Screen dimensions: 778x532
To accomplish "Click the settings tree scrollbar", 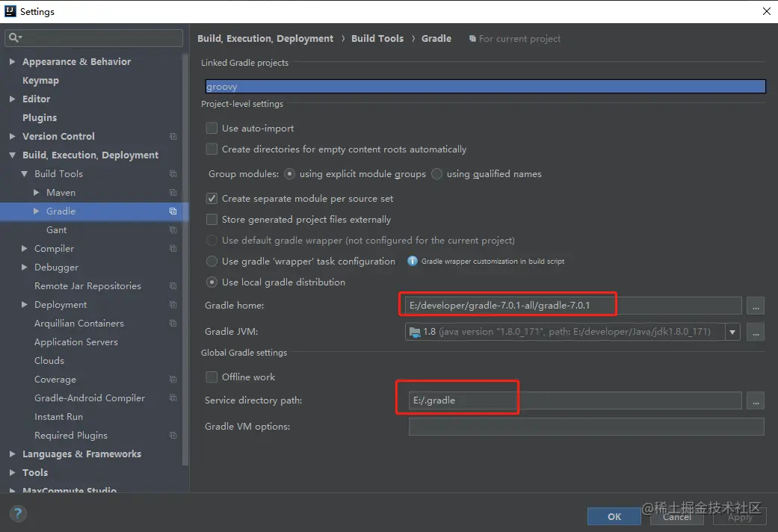I will [x=185, y=259].
